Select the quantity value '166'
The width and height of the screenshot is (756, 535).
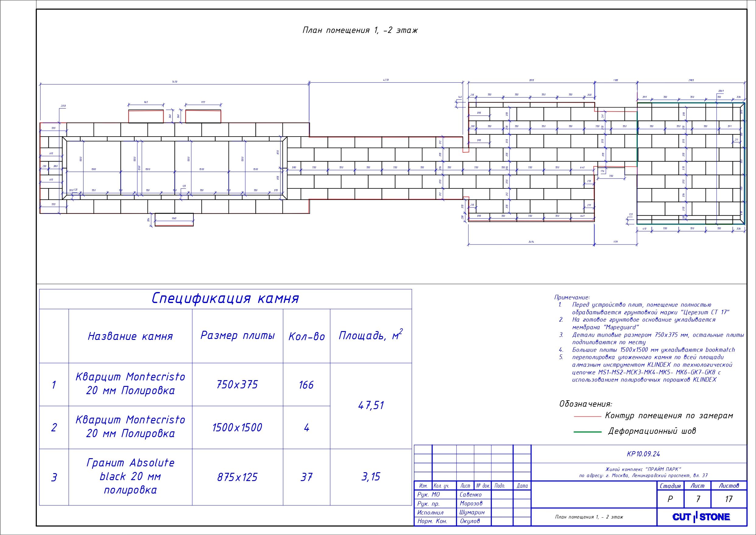point(306,385)
